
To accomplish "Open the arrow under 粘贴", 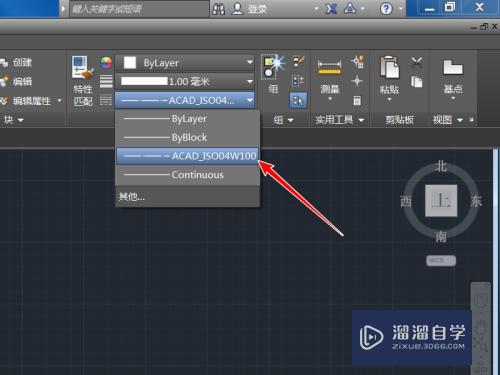I will coord(389,99).
